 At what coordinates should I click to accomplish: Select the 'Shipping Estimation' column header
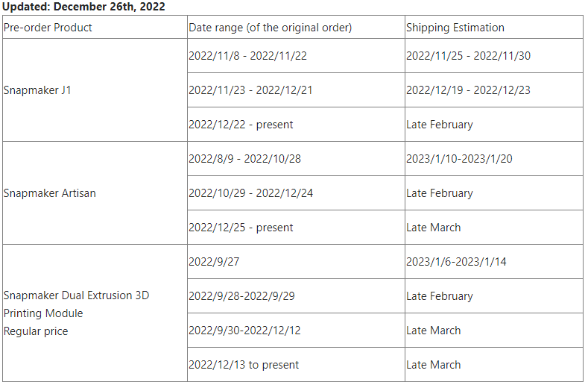455,28
